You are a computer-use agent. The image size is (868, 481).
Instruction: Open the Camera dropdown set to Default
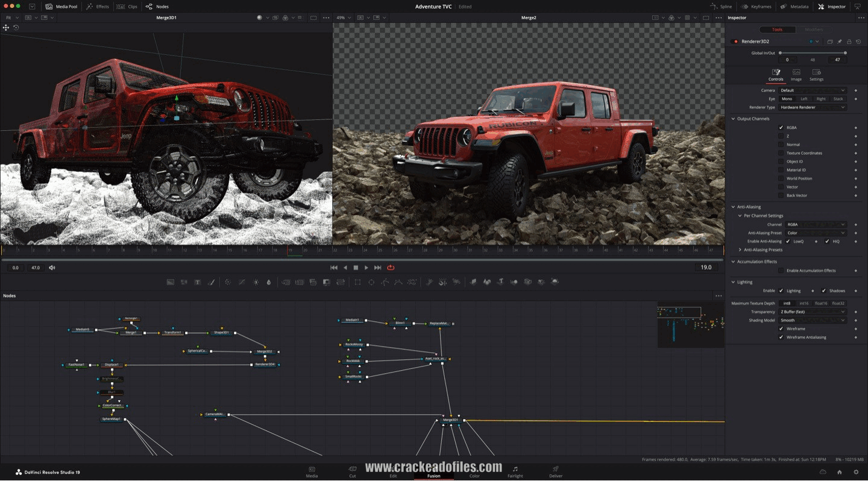click(813, 90)
